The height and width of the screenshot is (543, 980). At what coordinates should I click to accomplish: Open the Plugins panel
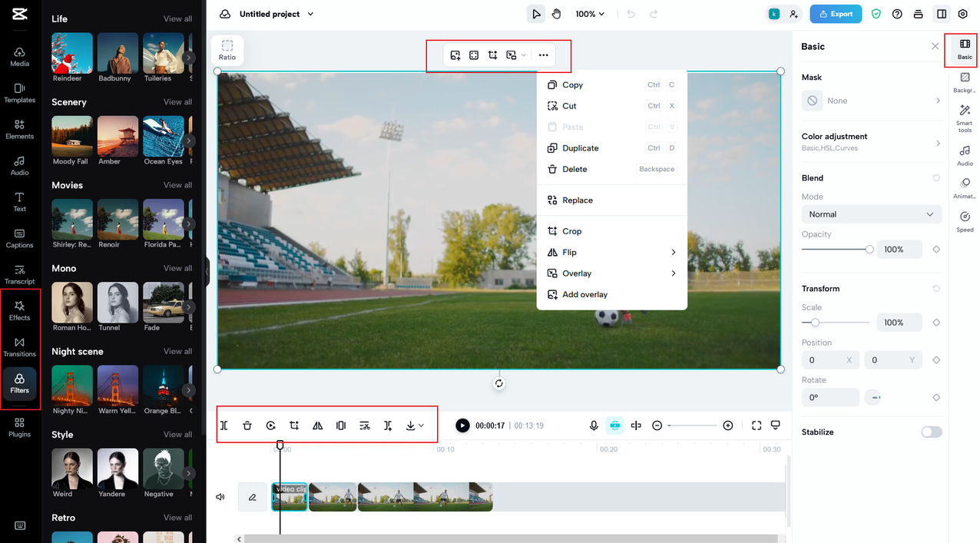coord(20,427)
